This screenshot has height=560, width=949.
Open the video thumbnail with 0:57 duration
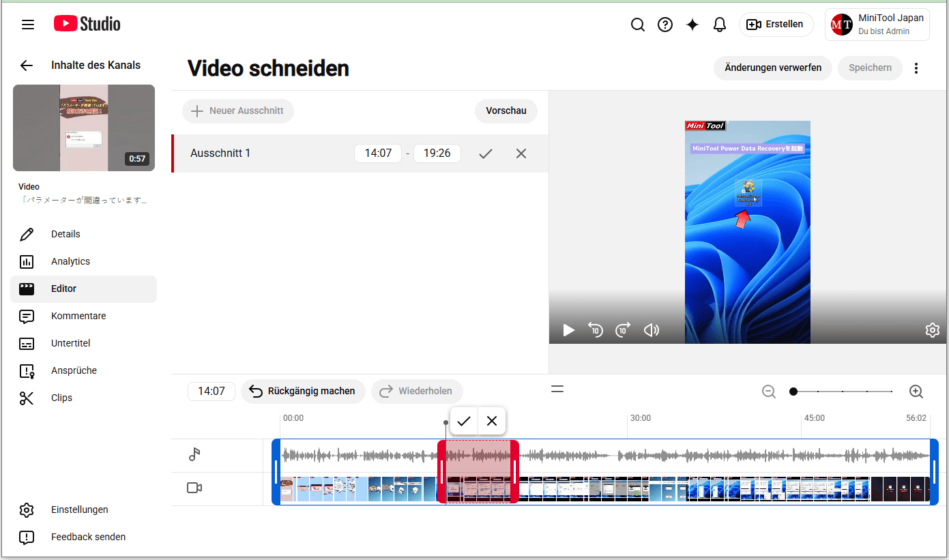[x=84, y=128]
